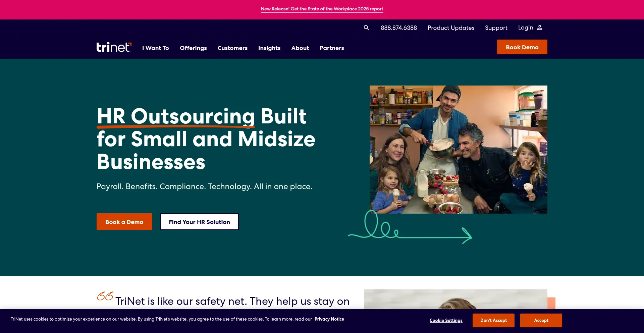Open the Product Updates link
Image resolution: width=644 pixels, height=333 pixels.
[x=451, y=28]
